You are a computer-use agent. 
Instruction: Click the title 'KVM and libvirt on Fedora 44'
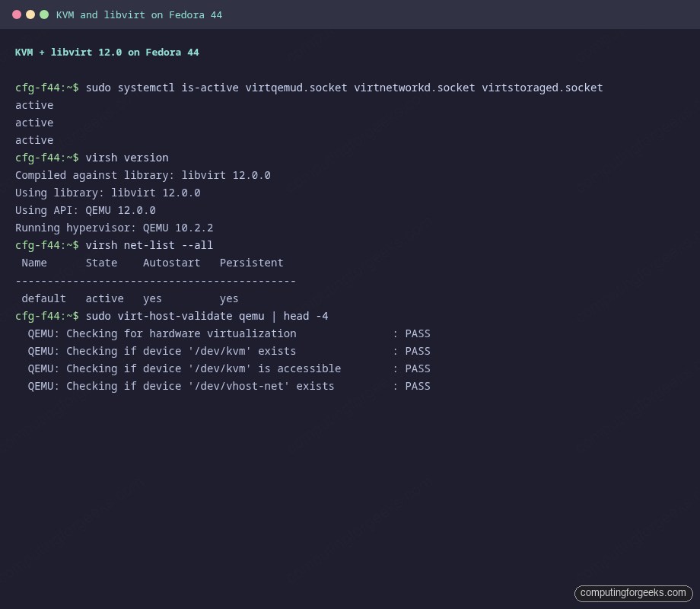[138, 15]
